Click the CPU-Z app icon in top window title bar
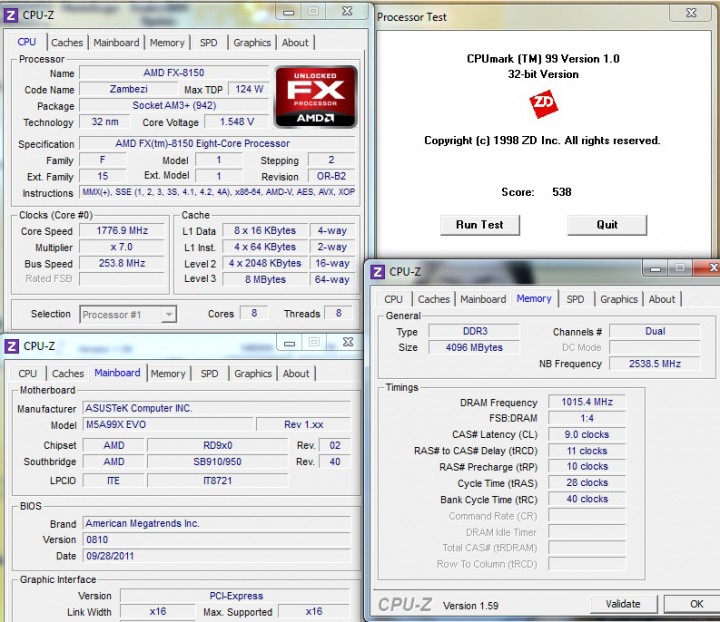The image size is (720, 622). pyautogui.click(x=10, y=15)
